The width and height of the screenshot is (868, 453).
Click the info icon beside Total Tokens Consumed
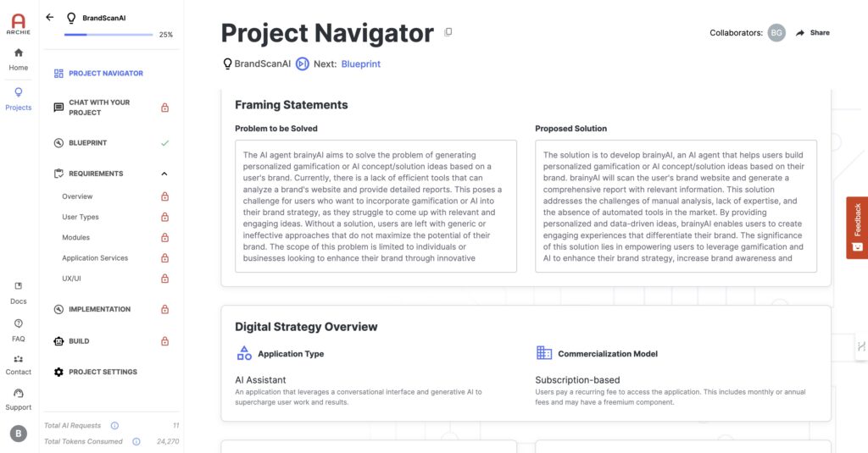[136, 441]
